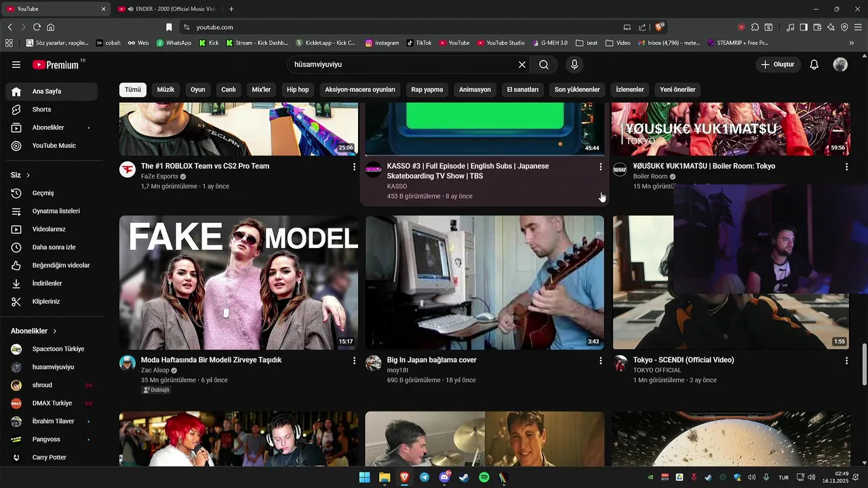Switch to ENDER - 2000 browser tab

(x=167, y=9)
